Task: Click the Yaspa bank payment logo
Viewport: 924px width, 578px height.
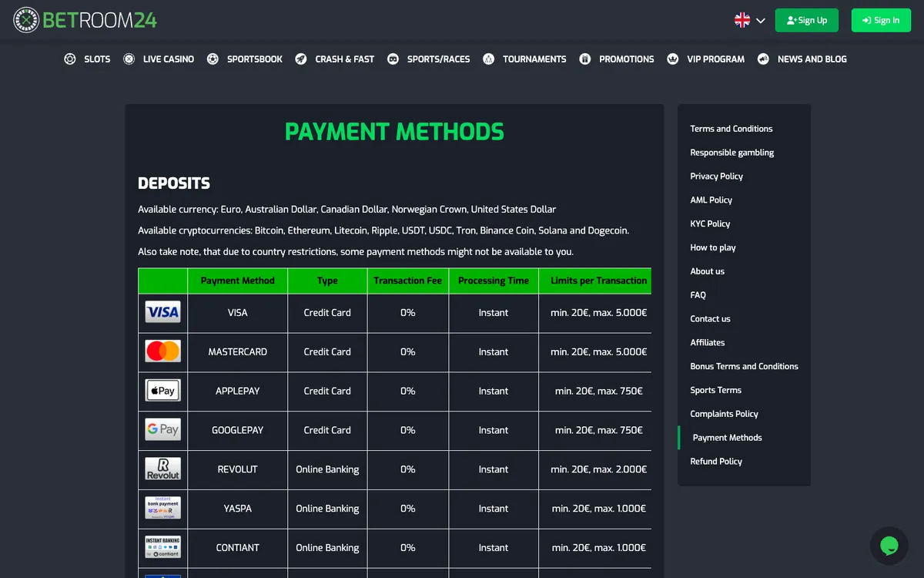Action: (x=163, y=509)
